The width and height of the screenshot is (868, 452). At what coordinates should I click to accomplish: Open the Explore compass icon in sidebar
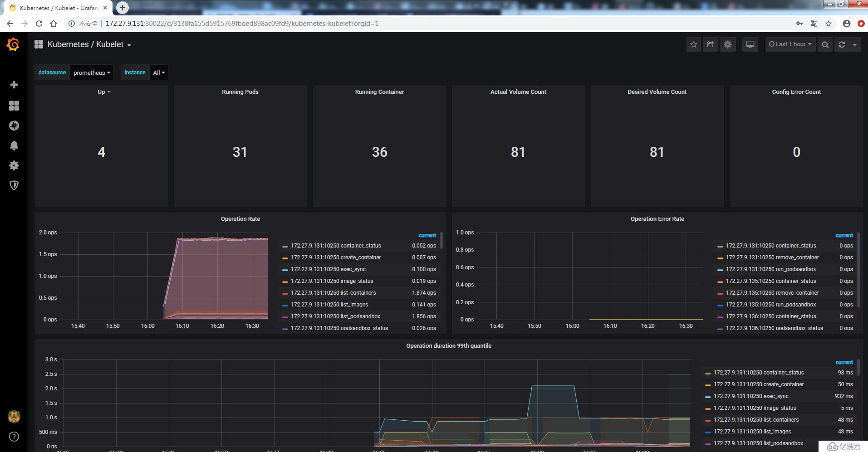[14, 126]
